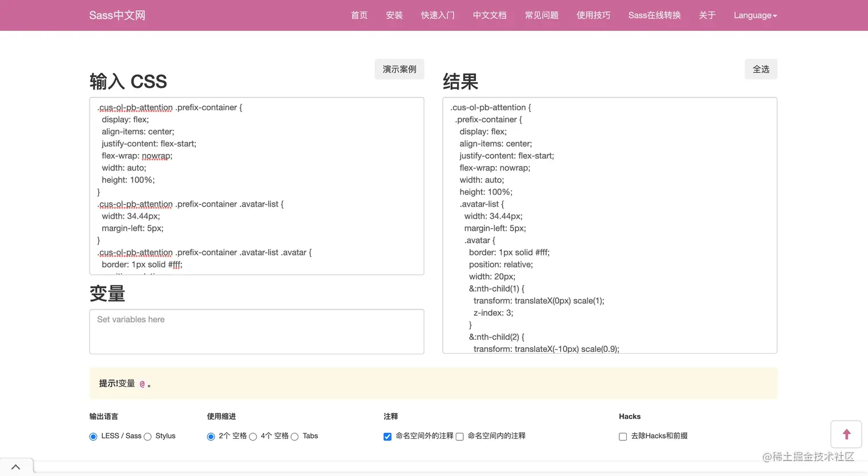868x476 pixels.
Task: Open the 常见问题 nav item
Action: (542, 16)
